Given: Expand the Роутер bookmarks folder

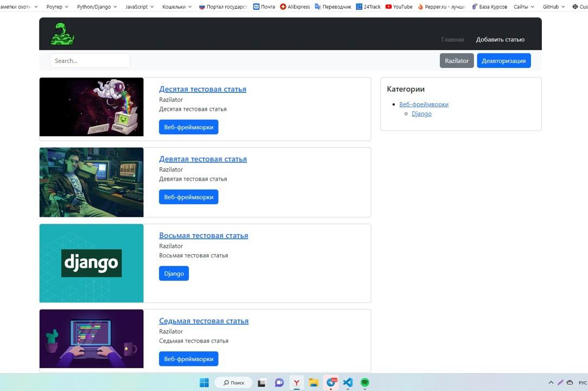Looking at the screenshot, I should 57,7.
